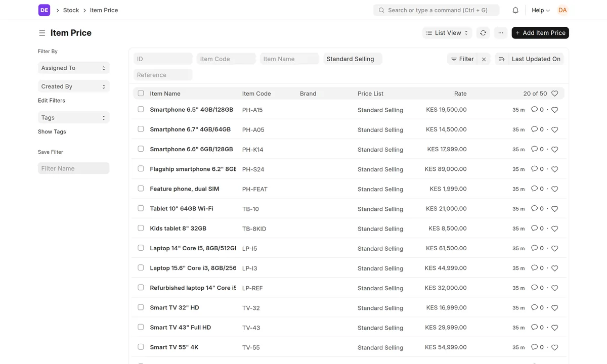Open Laptop 14" Core i5 item link
607x364 pixels.
tap(193, 248)
